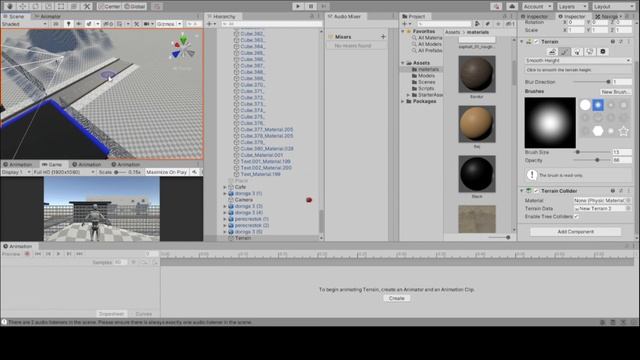Click search by label icon in Project
Image resolution: width=640 pixels, height=360 pixels.
[487, 24]
